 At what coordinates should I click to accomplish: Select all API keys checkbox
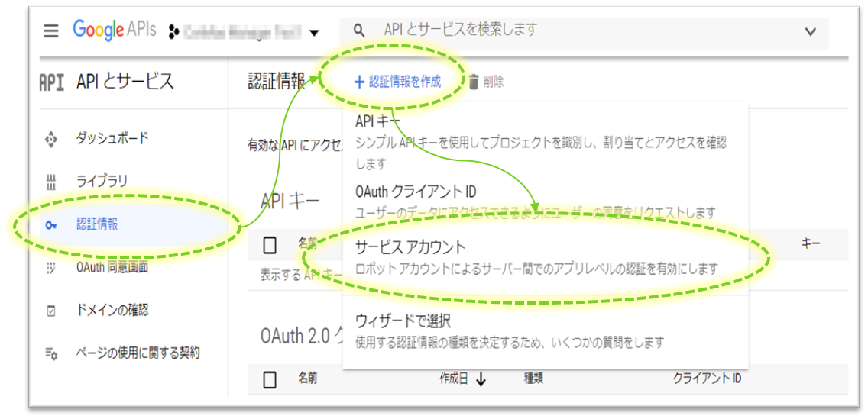(270, 245)
